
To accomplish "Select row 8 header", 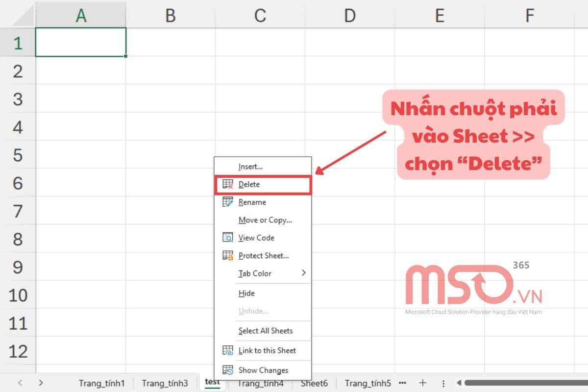I will coord(18,239).
